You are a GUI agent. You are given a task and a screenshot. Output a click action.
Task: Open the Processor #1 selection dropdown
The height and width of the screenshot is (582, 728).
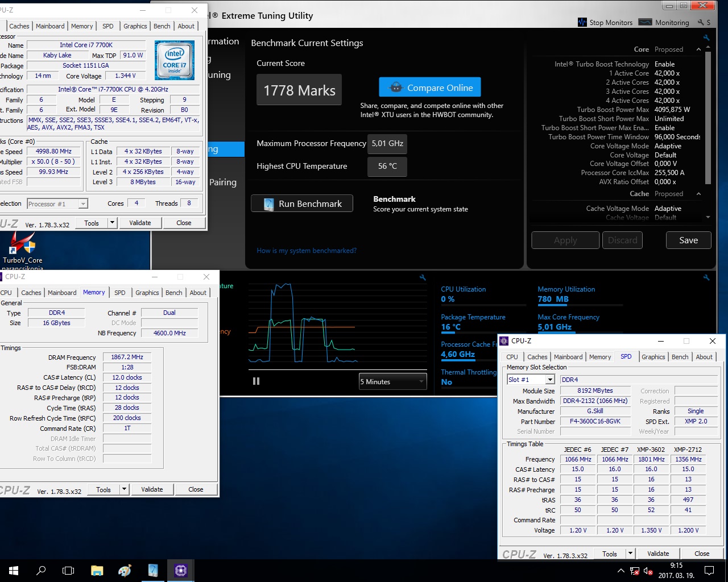click(57, 203)
